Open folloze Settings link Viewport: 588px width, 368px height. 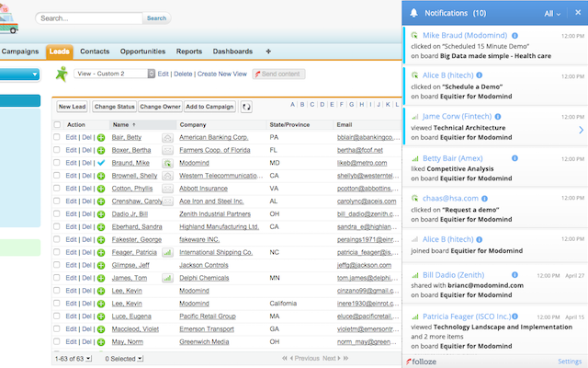click(x=570, y=362)
